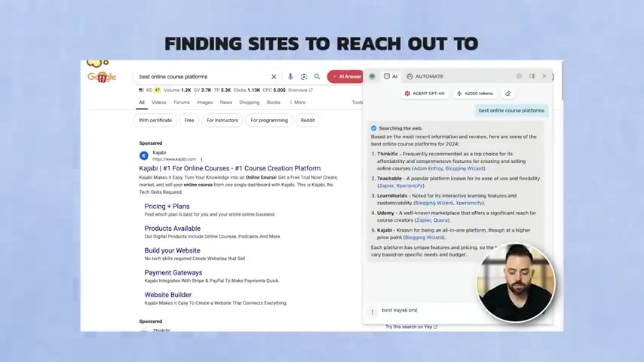Click the Kajabi favicon logo
Screen dimensions: 644x362
pyautogui.click(x=144, y=155)
